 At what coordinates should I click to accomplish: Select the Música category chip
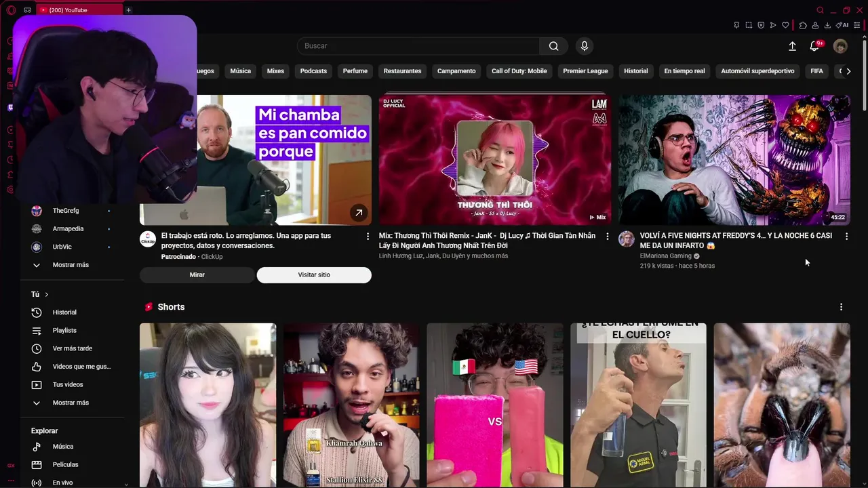240,71
